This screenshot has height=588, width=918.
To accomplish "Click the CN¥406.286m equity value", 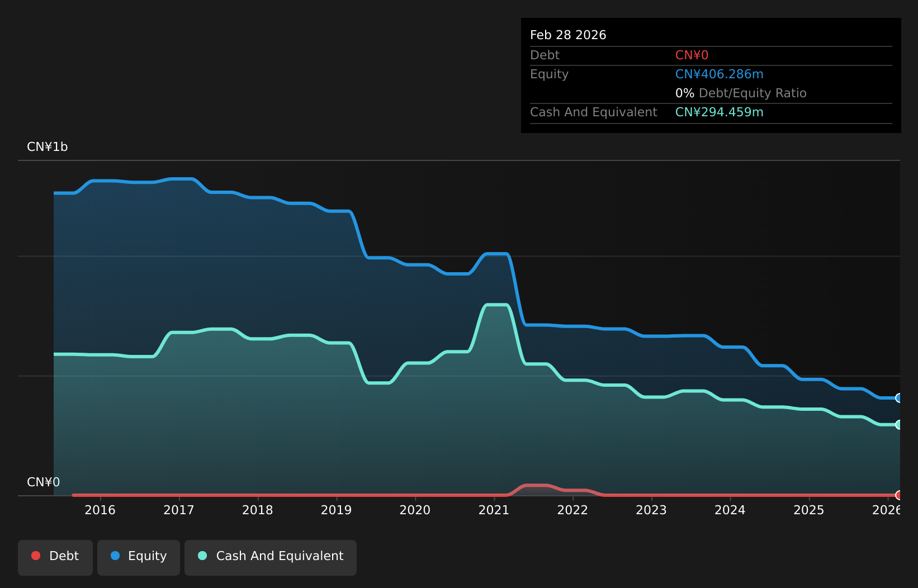I will (719, 74).
